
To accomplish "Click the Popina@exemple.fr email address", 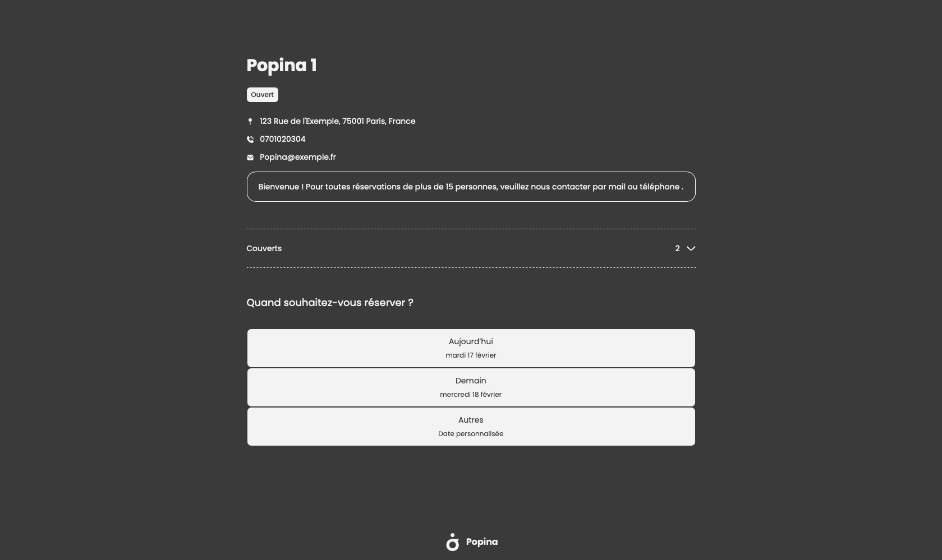I will pyautogui.click(x=298, y=157).
